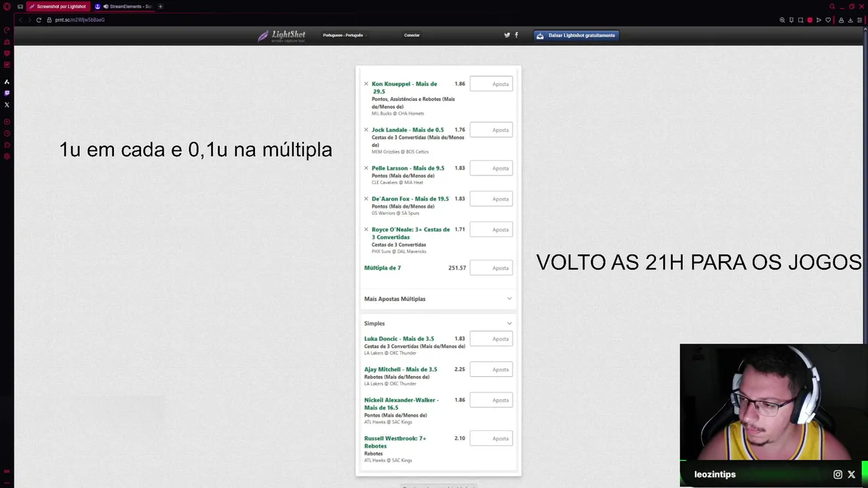Click the snapshot toolbar icon

click(800, 20)
